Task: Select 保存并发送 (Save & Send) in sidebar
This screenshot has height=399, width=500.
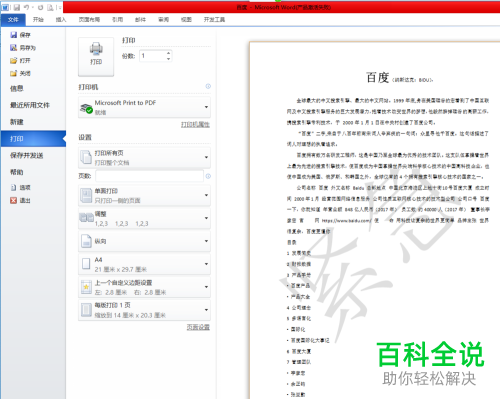Action: pyautogui.click(x=26, y=155)
